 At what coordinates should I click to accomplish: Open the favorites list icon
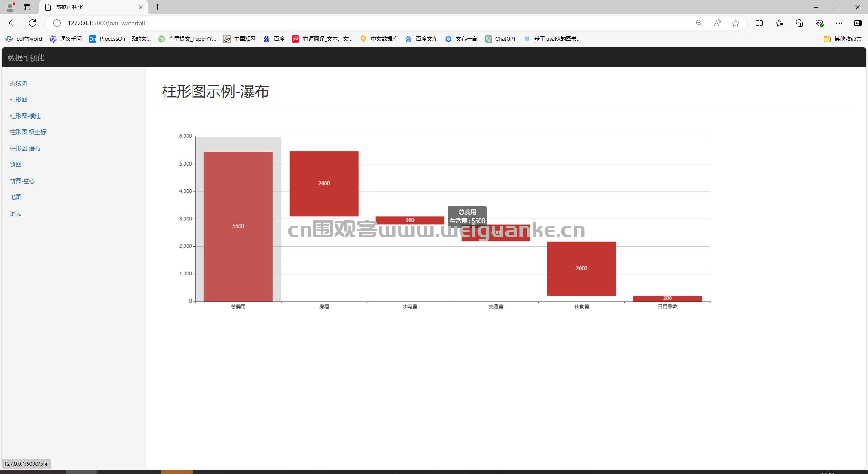(x=779, y=23)
